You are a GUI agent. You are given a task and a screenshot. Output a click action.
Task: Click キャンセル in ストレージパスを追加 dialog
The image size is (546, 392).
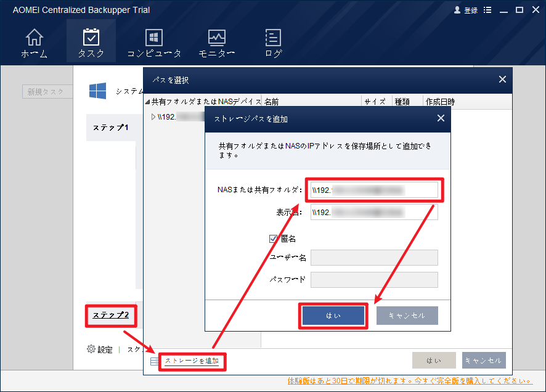click(407, 316)
